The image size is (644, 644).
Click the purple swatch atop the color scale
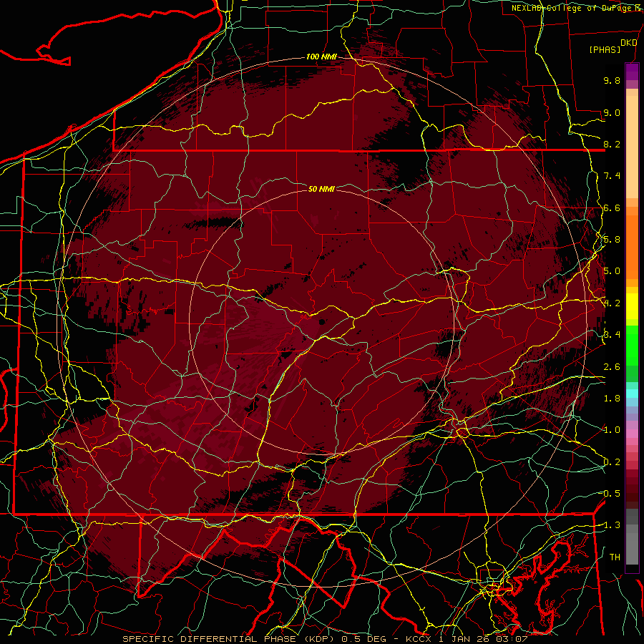coord(632,72)
